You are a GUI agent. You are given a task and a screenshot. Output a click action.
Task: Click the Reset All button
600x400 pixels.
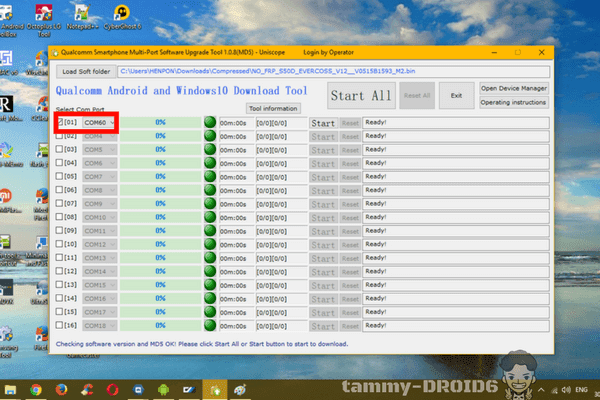[417, 95]
